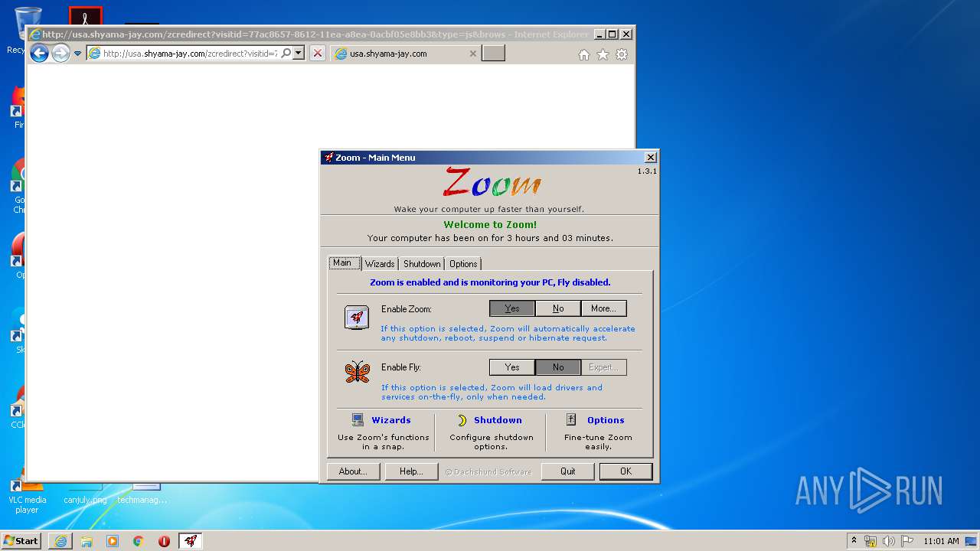This screenshot has height=551, width=980.
Task: Open Internet Explorer from taskbar
Action: (x=60, y=541)
